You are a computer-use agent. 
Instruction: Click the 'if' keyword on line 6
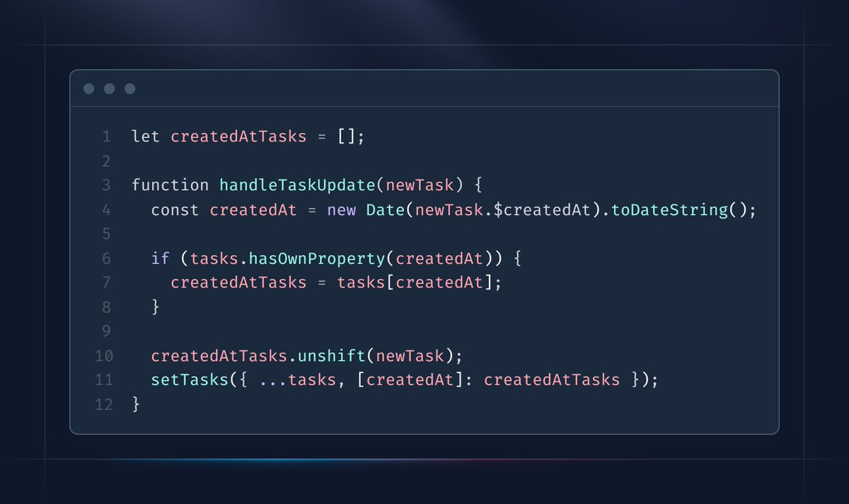[161, 259]
